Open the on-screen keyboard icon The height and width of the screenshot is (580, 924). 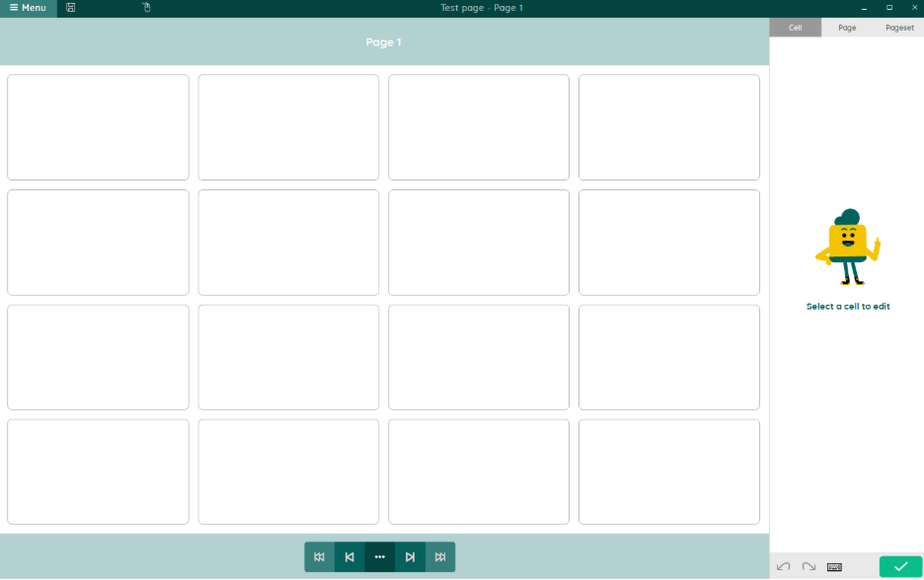834,567
